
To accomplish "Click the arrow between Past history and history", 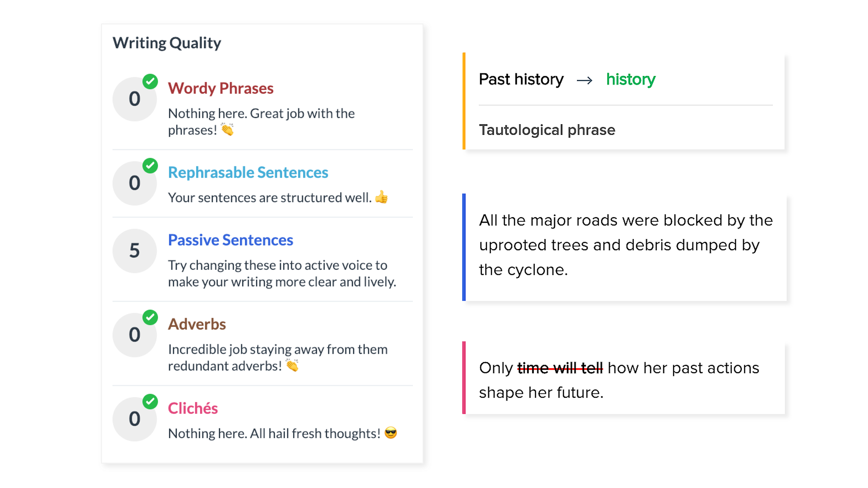I will point(584,81).
